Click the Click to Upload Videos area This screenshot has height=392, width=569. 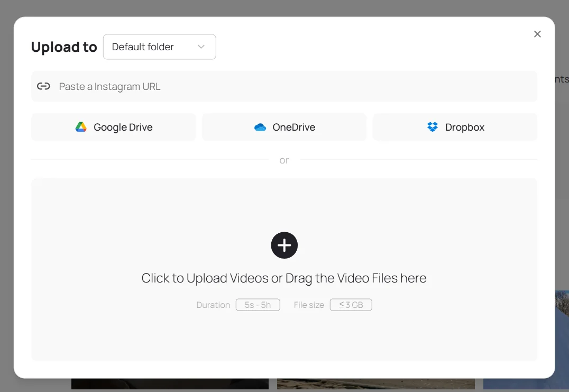point(284,278)
